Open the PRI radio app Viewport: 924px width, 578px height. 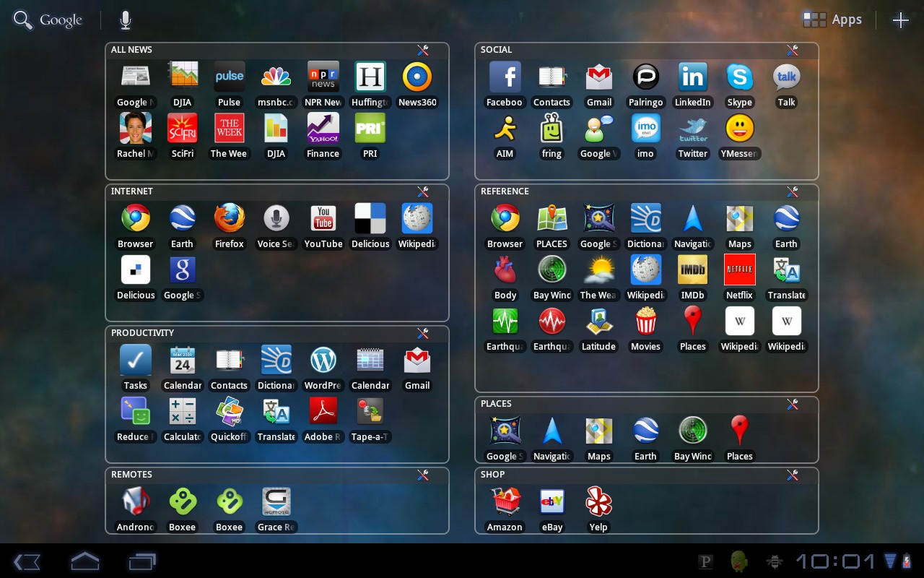(370, 128)
